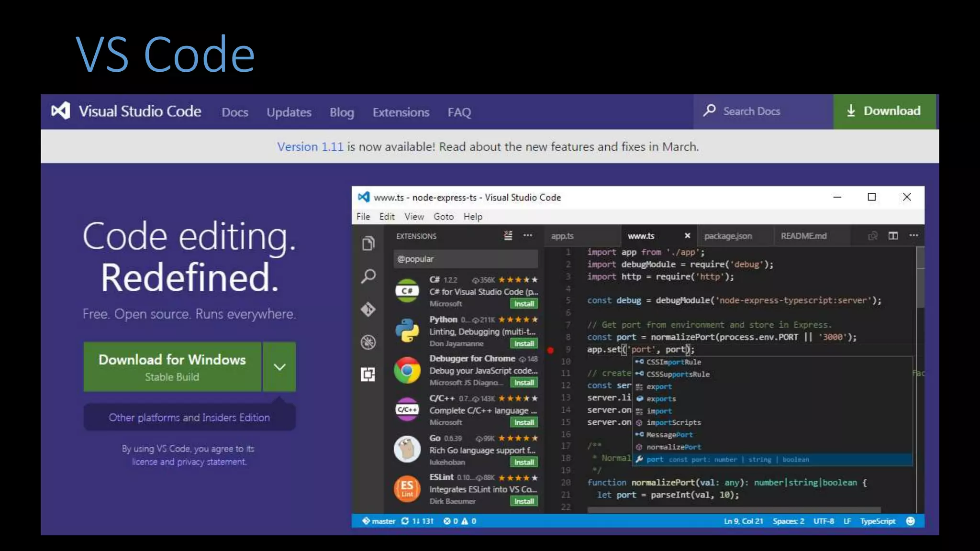This screenshot has width=980, height=551.
Task: Click TypeScript language mode indicator
Action: pyautogui.click(x=878, y=521)
